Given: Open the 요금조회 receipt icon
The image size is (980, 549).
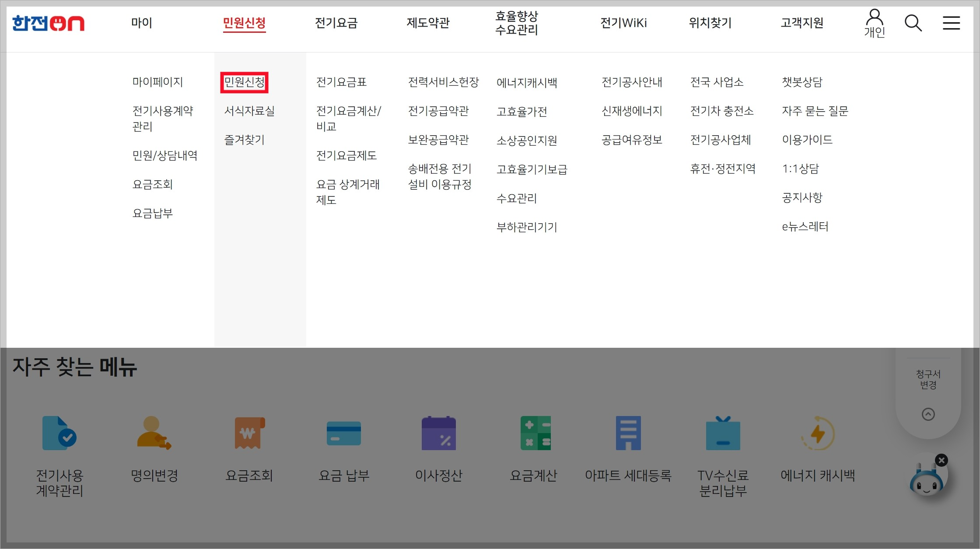Looking at the screenshot, I should (249, 433).
